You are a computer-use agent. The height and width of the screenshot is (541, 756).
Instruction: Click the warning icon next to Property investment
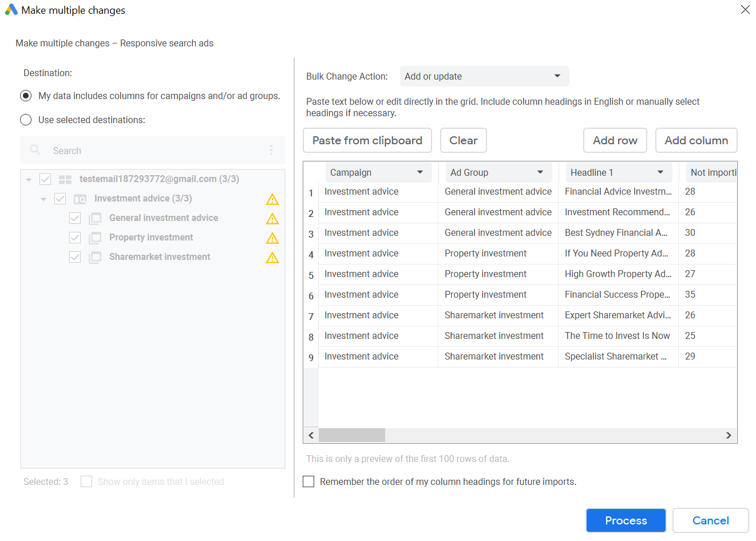[x=272, y=238]
